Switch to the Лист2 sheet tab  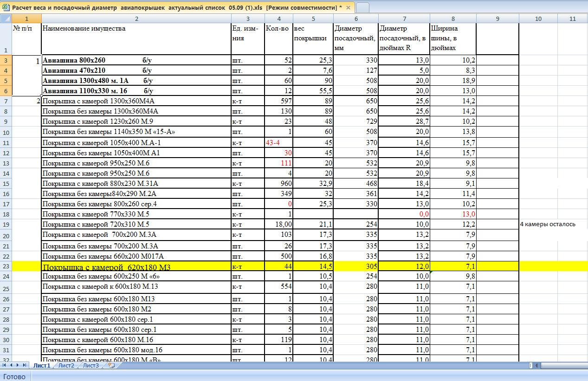tap(66, 366)
